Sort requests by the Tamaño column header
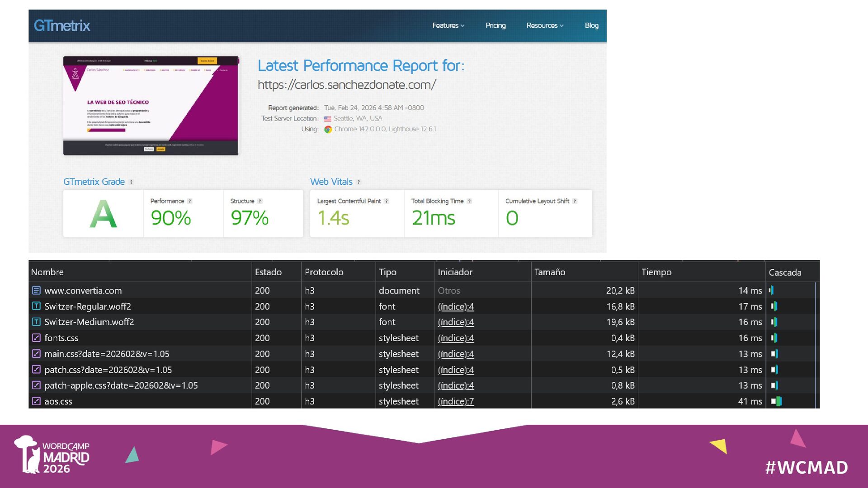 (x=549, y=272)
